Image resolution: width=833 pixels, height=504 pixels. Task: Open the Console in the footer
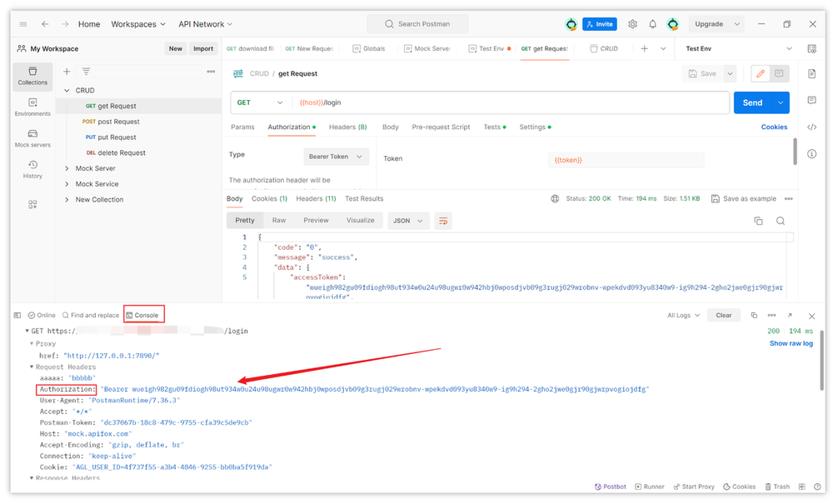pos(142,315)
